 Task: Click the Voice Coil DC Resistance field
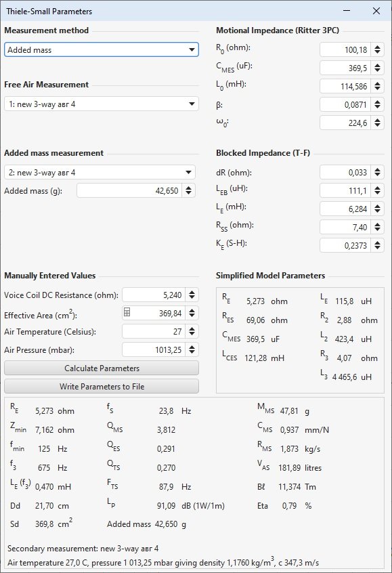pyautogui.click(x=154, y=295)
